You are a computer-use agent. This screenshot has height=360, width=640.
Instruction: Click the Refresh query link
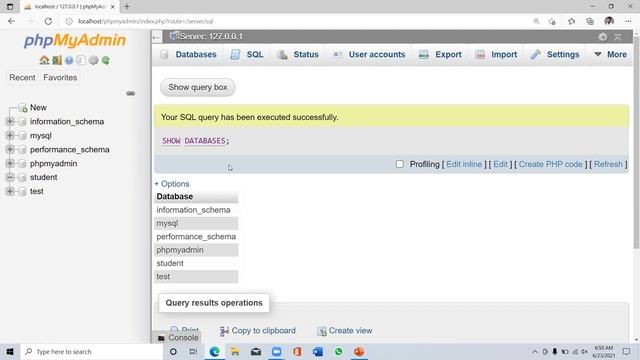(x=608, y=164)
